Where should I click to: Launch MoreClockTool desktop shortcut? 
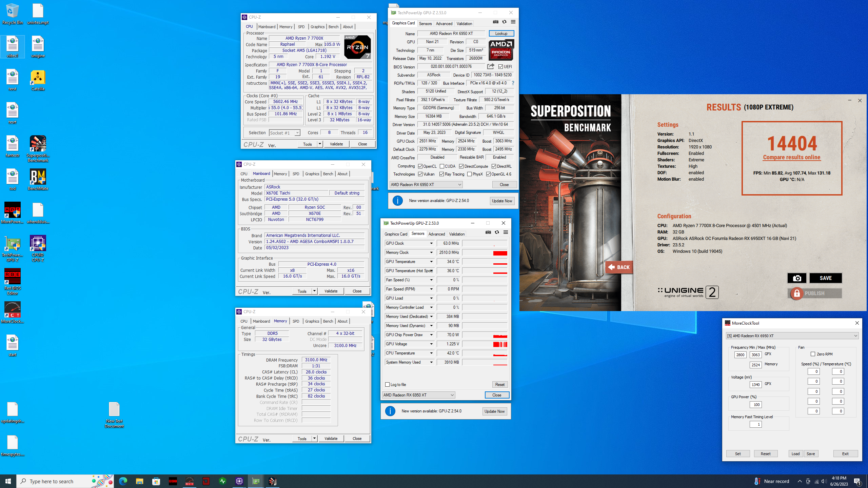coord(13,313)
